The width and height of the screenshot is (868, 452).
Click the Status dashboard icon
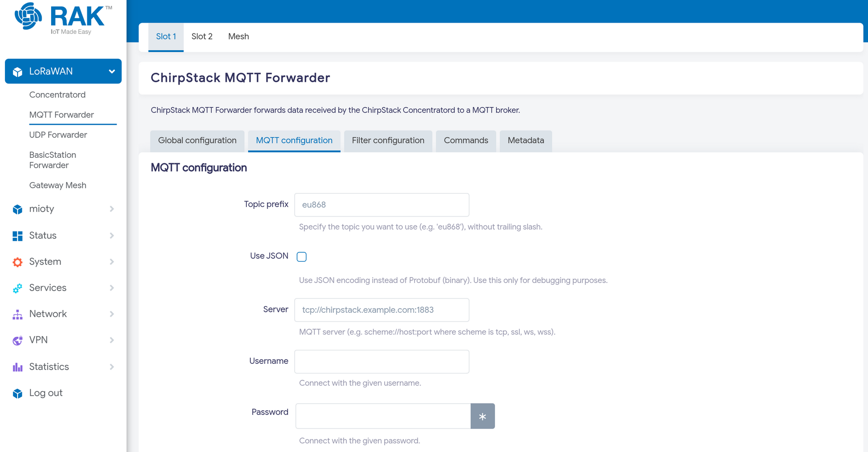[18, 236]
